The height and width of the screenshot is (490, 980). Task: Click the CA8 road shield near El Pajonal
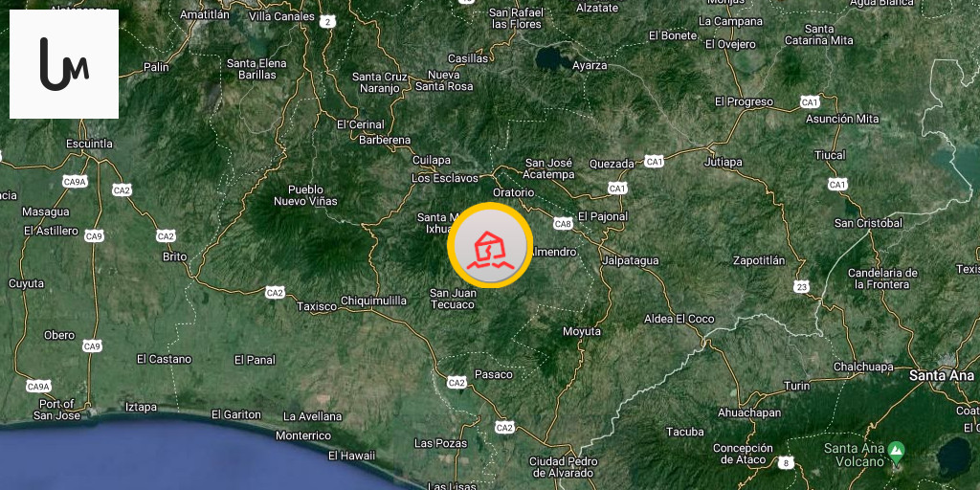563,224
